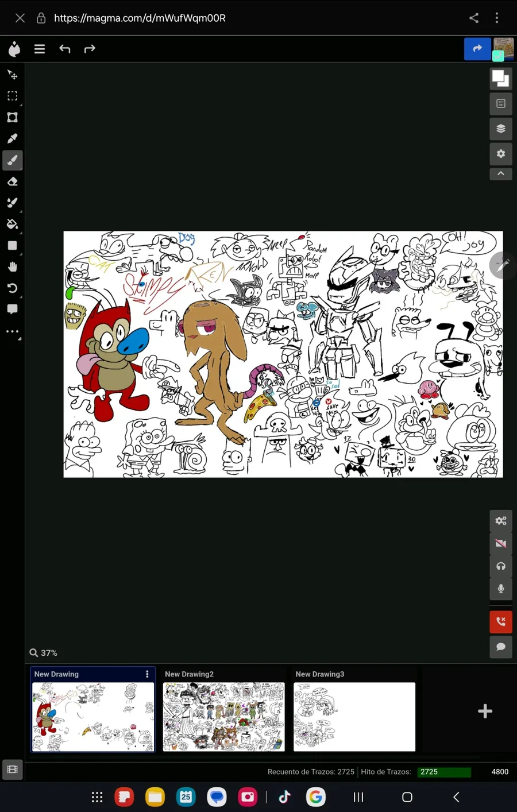
Task: Select the Move/selection arrow tool
Action: coord(12,75)
